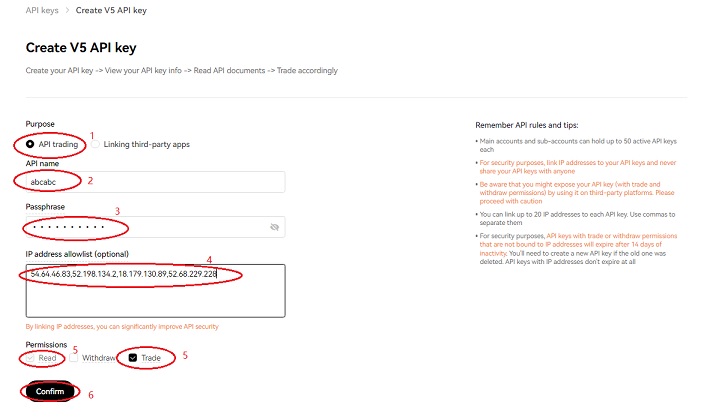
Task: Select the API trading radio button
Action: tap(31, 144)
